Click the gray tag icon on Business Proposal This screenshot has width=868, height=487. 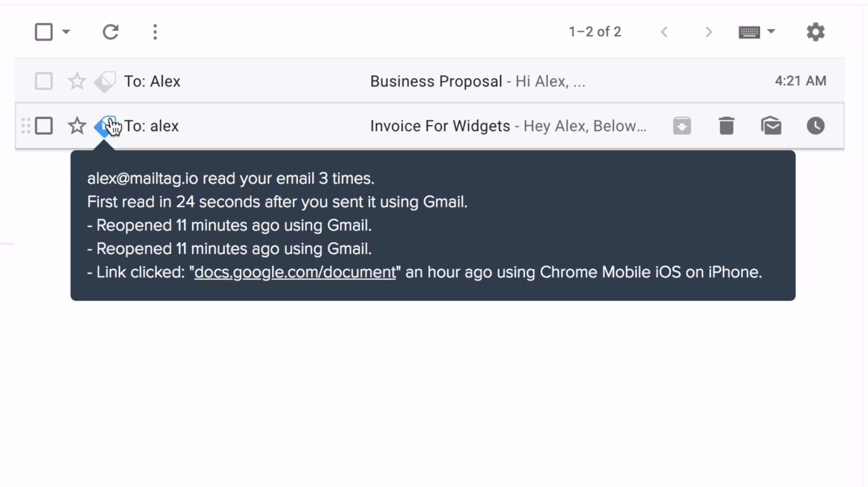tap(105, 81)
